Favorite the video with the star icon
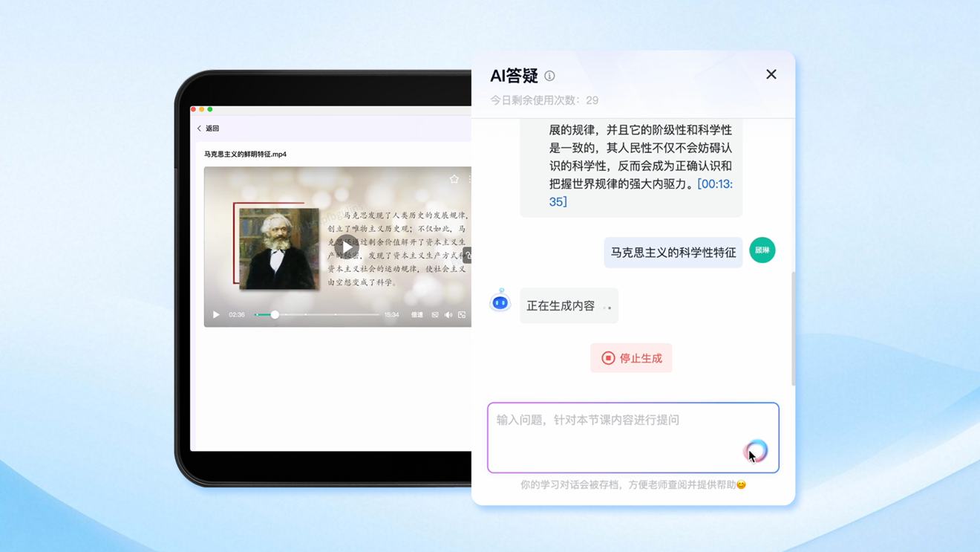The height and width of the screenshot is (552, 980). 454,179
